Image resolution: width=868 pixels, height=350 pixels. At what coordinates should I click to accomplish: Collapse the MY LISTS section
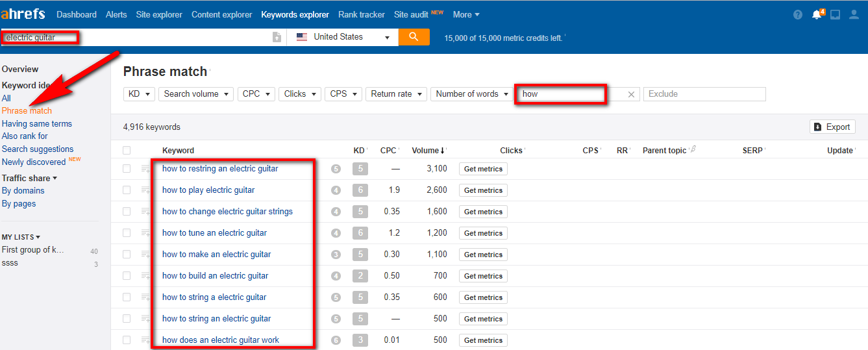[21, 237]
